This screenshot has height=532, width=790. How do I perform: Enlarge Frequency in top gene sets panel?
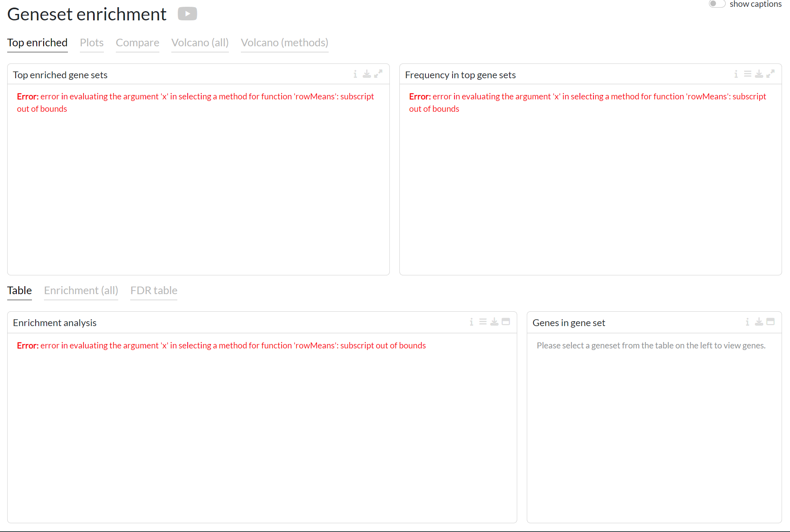point(771,74)
